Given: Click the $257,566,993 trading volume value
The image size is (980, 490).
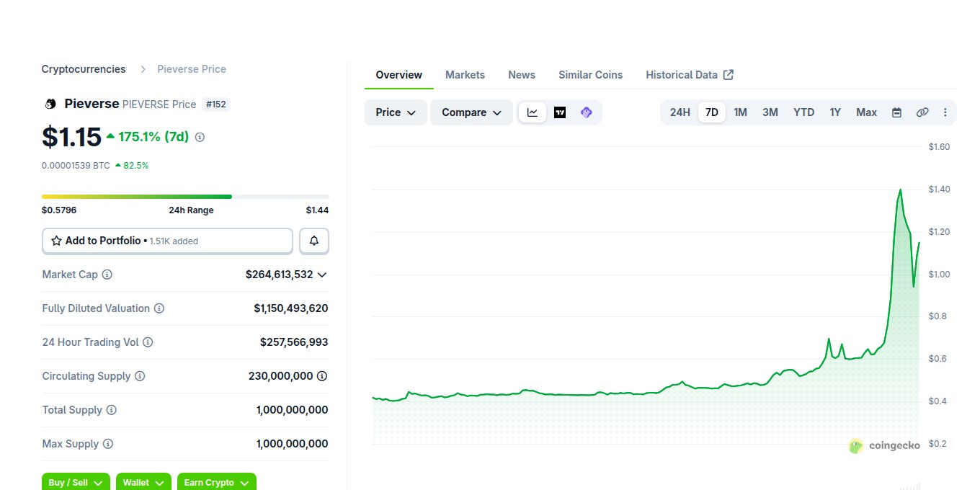Looking at the screenshot, I should point(294,342).
